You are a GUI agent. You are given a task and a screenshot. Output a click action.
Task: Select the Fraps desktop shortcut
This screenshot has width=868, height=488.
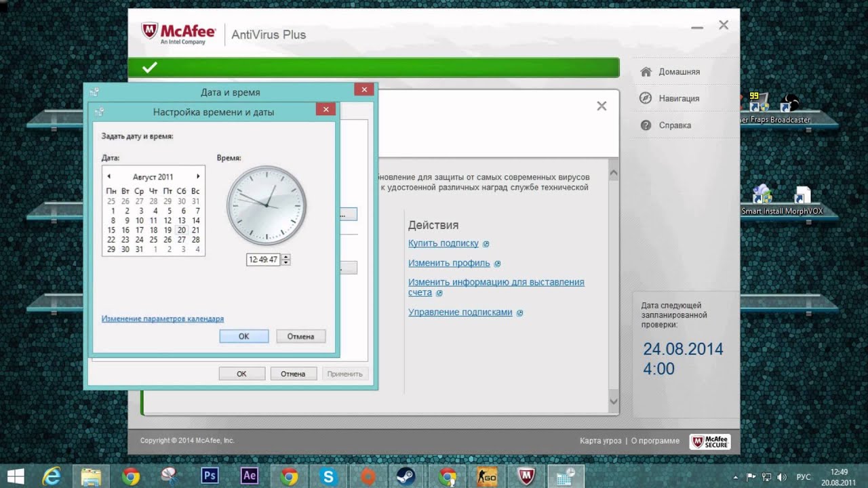point(758,108)
